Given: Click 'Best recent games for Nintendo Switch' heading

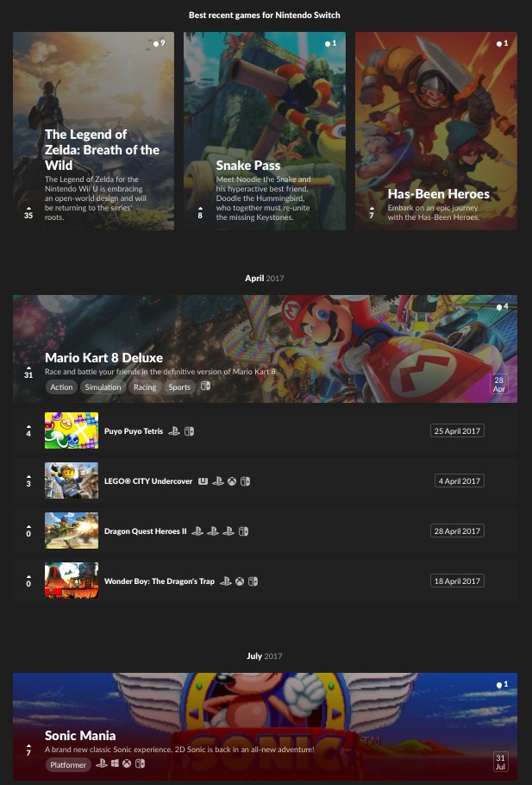Looking at the screenshot, I should [264, 15].
